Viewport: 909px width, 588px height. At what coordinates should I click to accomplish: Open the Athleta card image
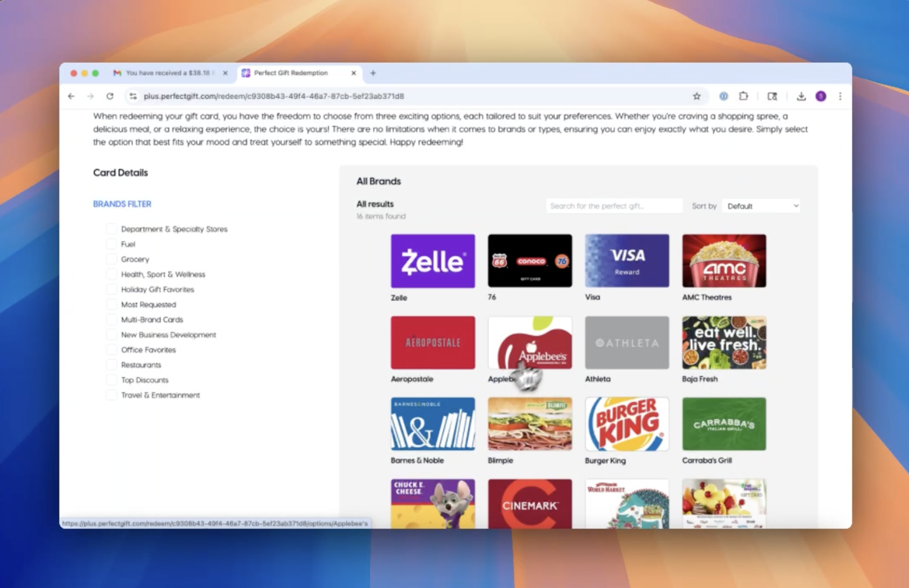627,343
